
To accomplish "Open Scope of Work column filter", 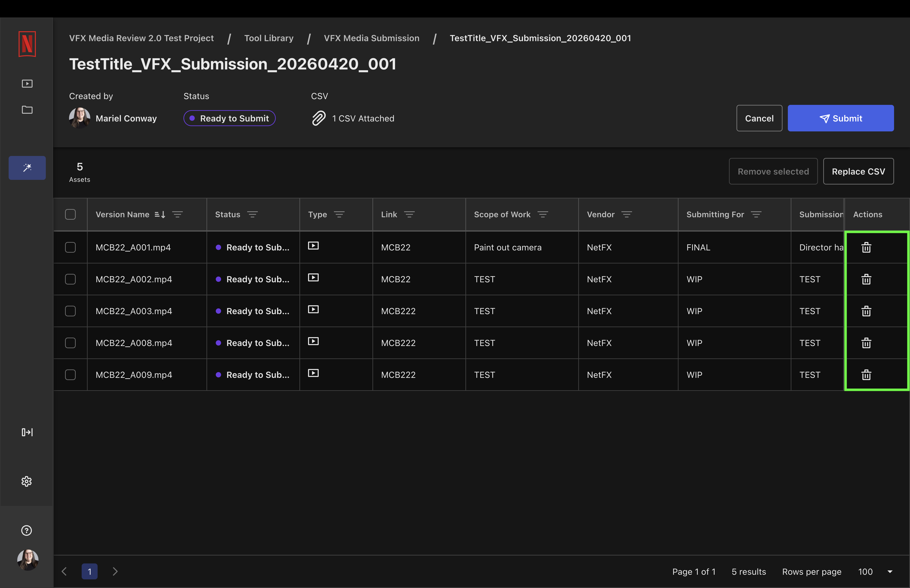I will 543,215.
